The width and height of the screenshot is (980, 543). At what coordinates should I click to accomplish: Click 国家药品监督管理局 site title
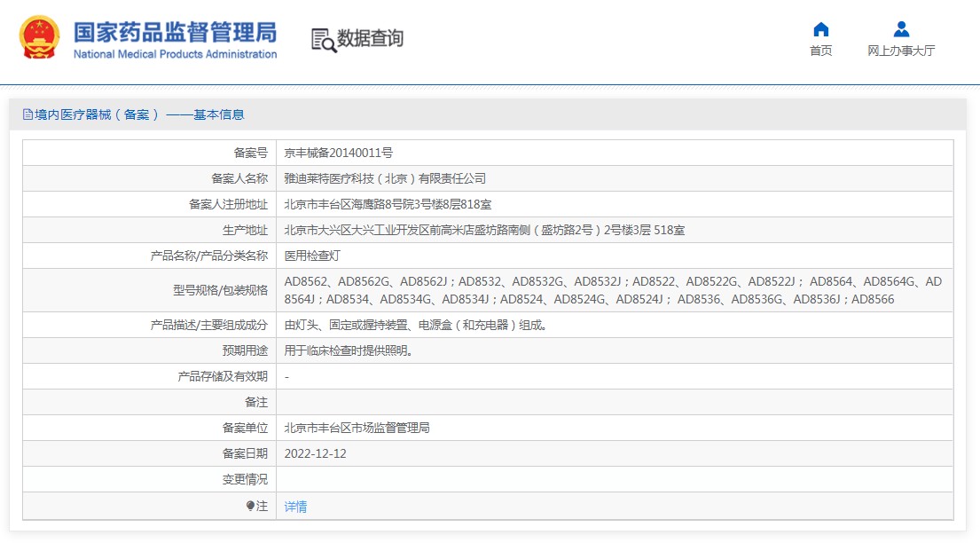[175, 32]
